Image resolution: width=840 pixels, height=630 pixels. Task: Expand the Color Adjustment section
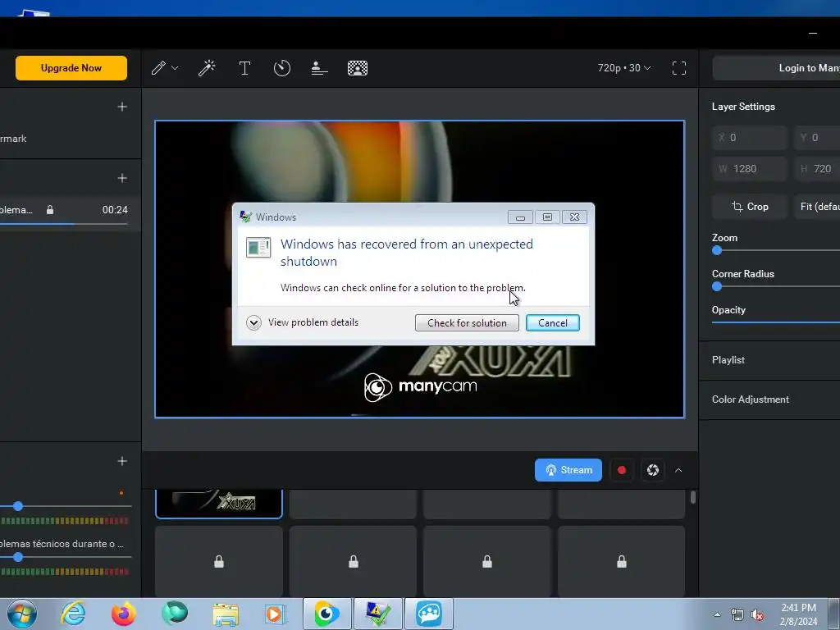[769, 399]
